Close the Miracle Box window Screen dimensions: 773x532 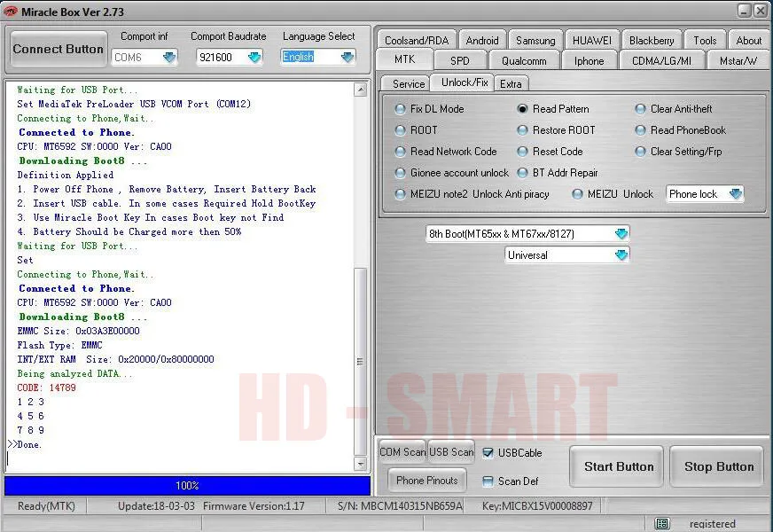pos(761,11)
